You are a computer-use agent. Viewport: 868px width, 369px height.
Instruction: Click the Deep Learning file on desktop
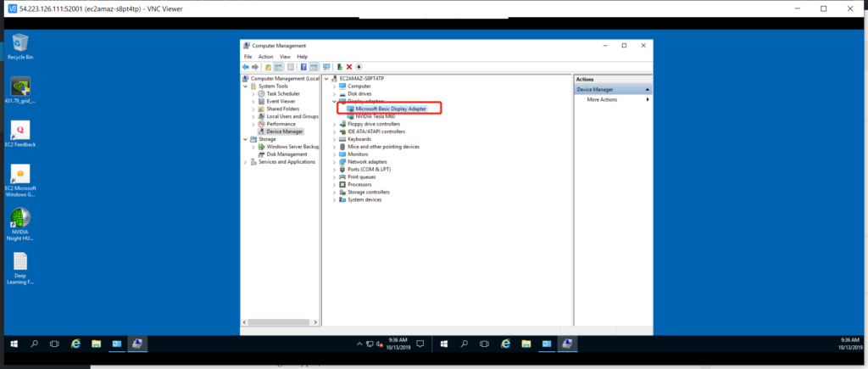pos(19,266)
